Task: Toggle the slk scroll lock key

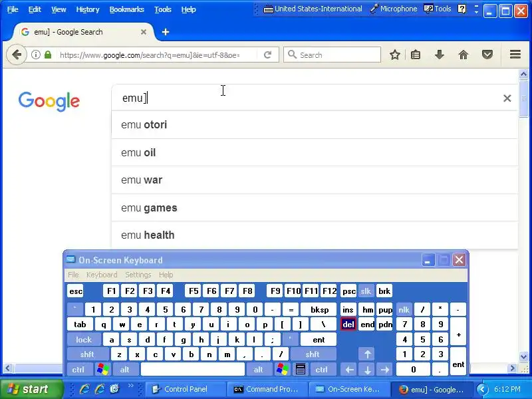Action: 366,291
